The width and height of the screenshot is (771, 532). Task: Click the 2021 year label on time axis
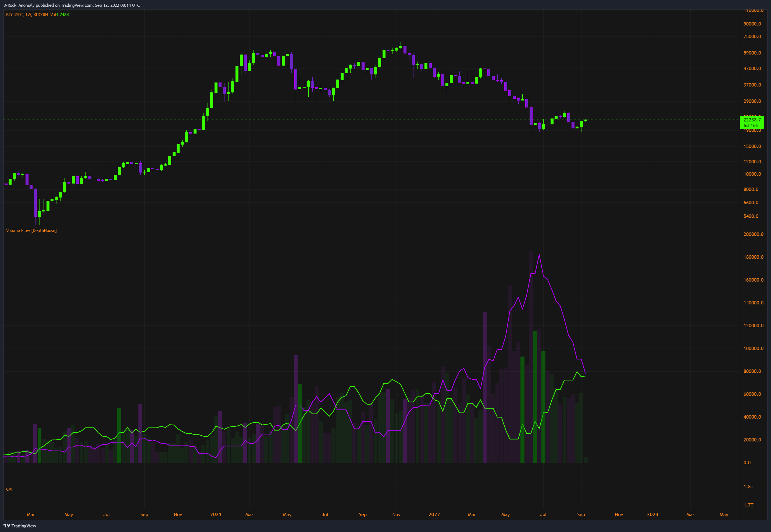216,514
